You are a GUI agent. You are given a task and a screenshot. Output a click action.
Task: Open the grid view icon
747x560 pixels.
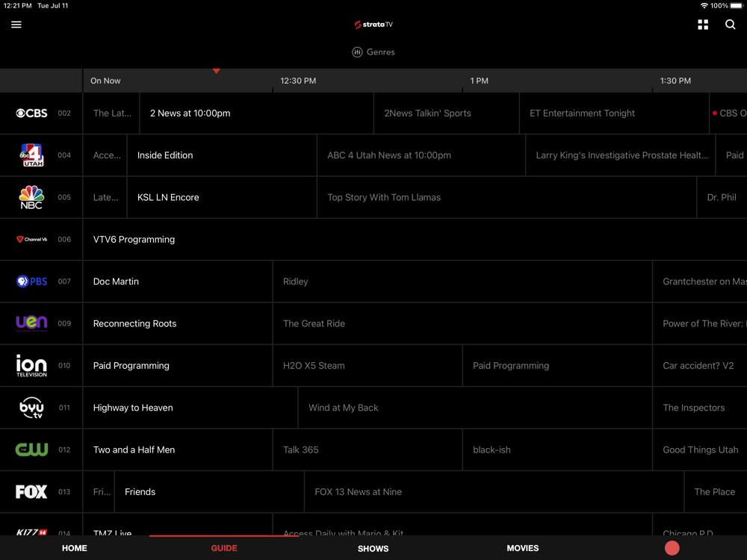point(703,25)
